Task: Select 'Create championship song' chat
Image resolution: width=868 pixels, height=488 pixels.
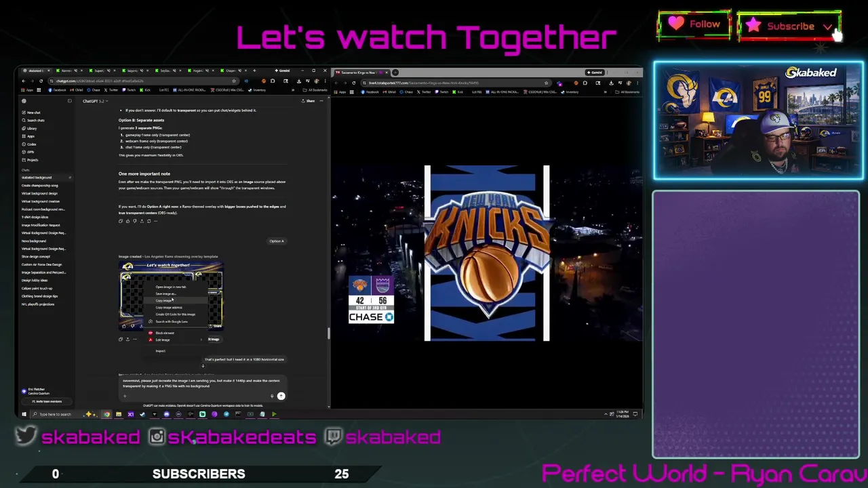Action: [x=39, y=185]
